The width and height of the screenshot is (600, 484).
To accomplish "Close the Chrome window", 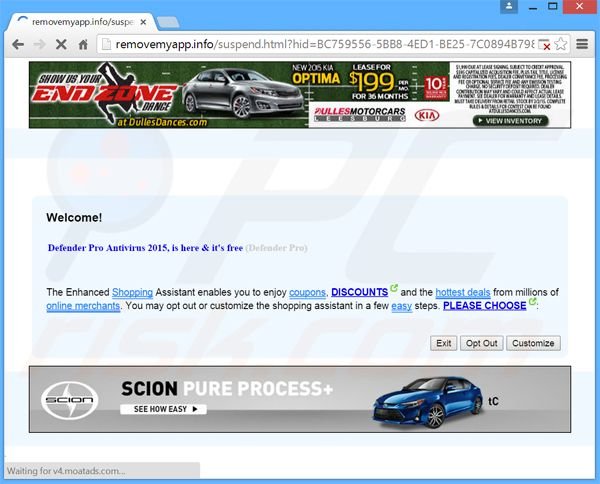I will pyautogui.click(x=580, y=7).
